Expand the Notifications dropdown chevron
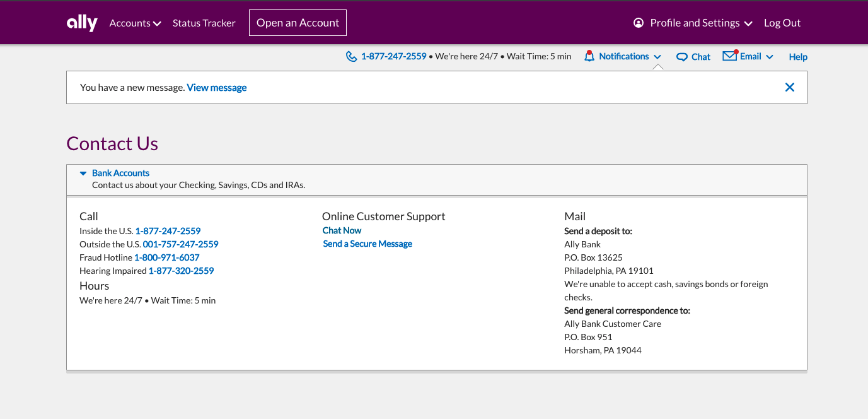 click(657, 57)
